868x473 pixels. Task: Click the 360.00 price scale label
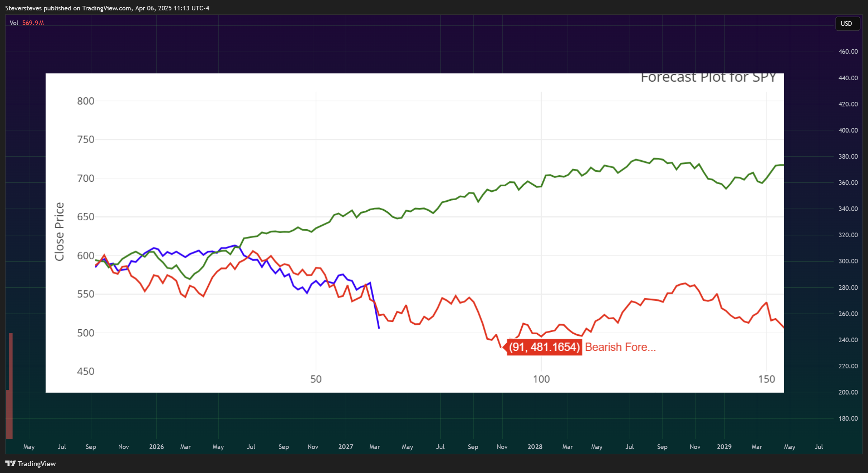click(x=848, y=182)
